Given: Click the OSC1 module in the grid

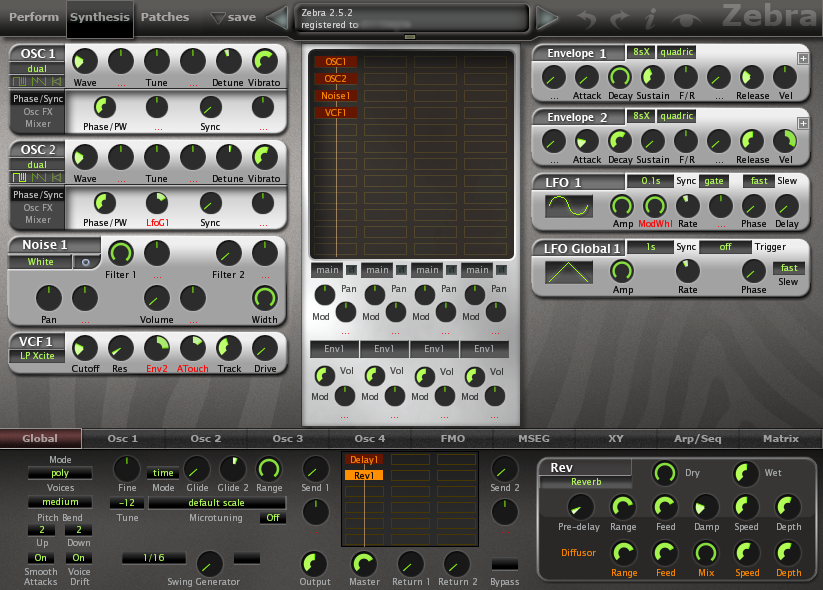Looking at the screenshot, I should pos(335,61).
